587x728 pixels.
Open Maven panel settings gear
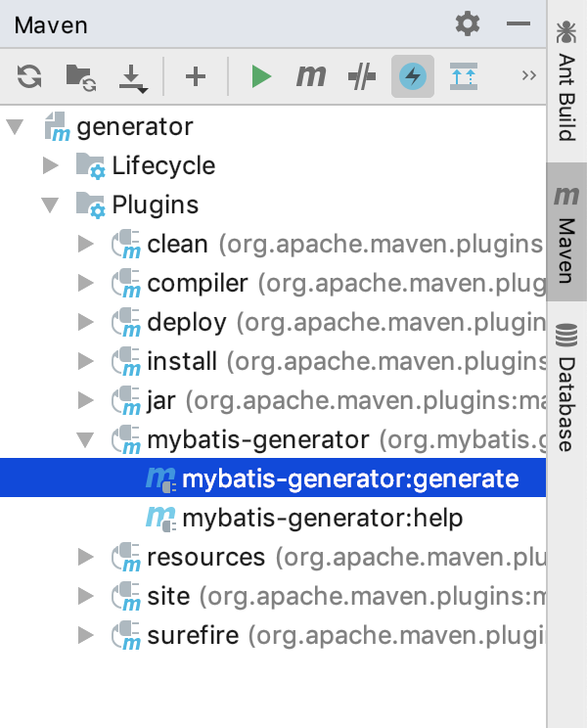(469, 24)
